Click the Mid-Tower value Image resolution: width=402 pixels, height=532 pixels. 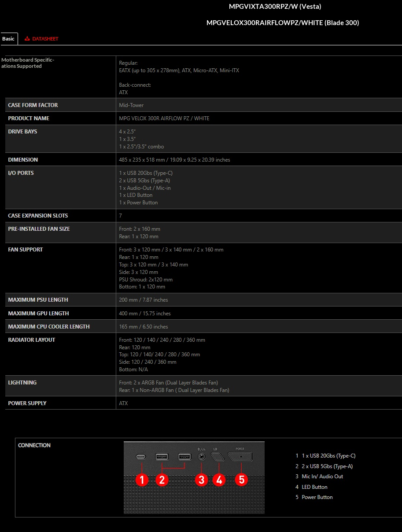coord(131,105)
